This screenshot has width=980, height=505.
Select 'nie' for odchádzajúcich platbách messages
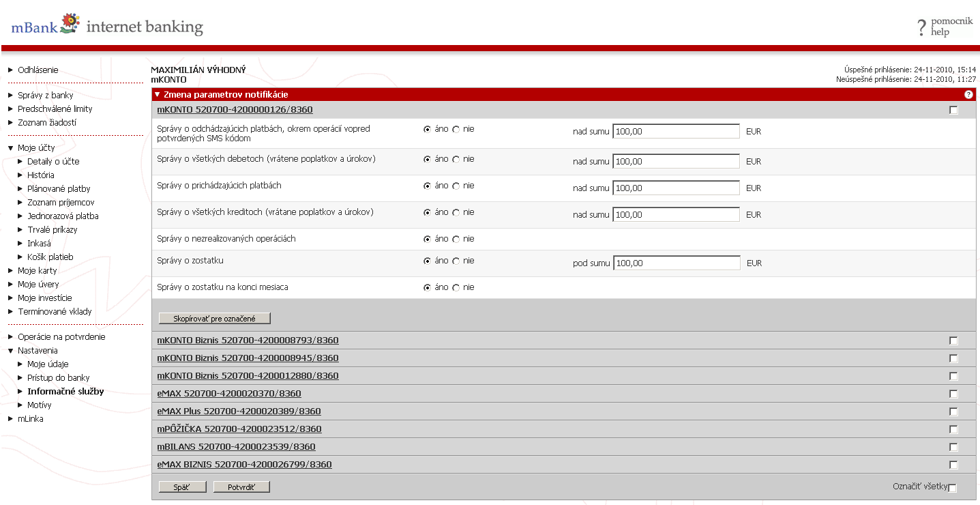coord(456,129)
